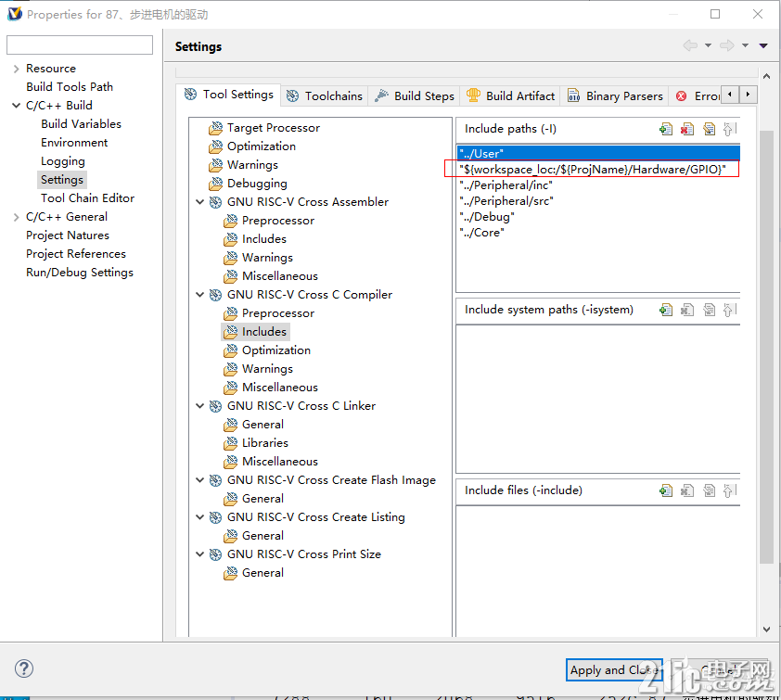The width and height of the screenshot is (781, 700).
Task: Select the "../User" include path
Action: click(x=598, y=153)
